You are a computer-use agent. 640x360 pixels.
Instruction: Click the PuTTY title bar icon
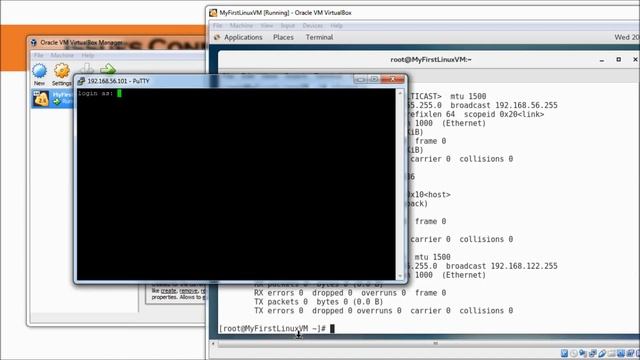tap(81, 81)
